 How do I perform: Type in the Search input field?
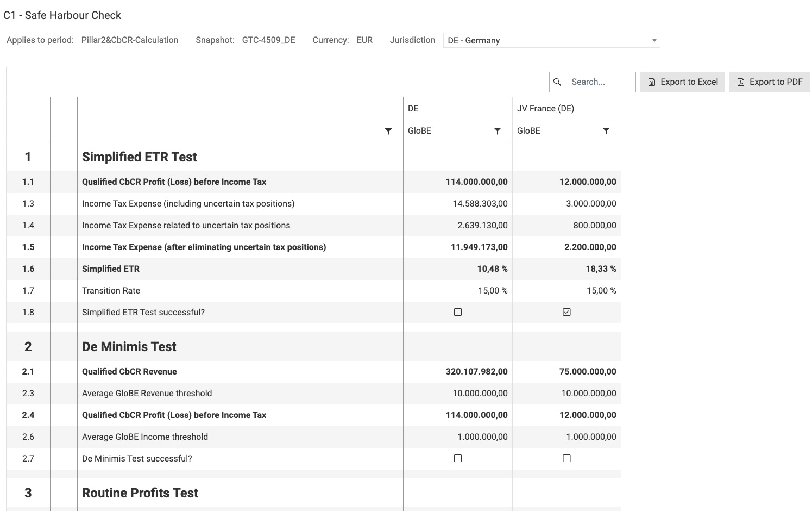pos(599,82)
